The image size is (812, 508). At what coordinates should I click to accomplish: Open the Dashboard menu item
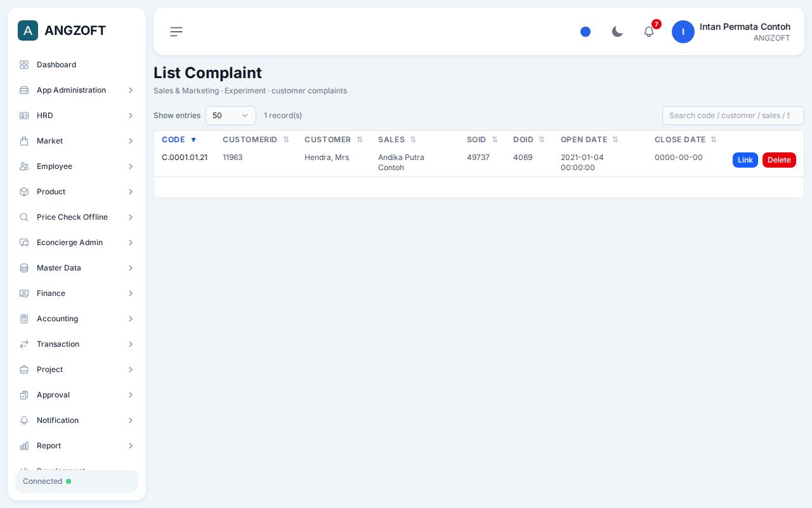(77, 65)
